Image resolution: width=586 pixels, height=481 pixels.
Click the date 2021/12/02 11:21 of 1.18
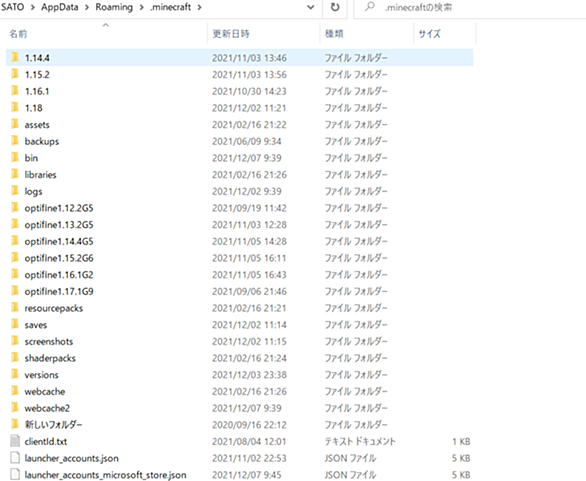point(249,108)
